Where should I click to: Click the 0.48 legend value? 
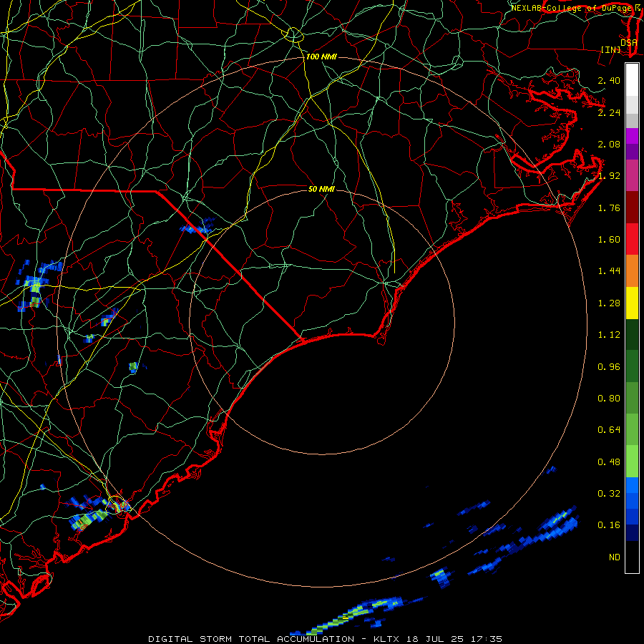(x=609, y=462)
